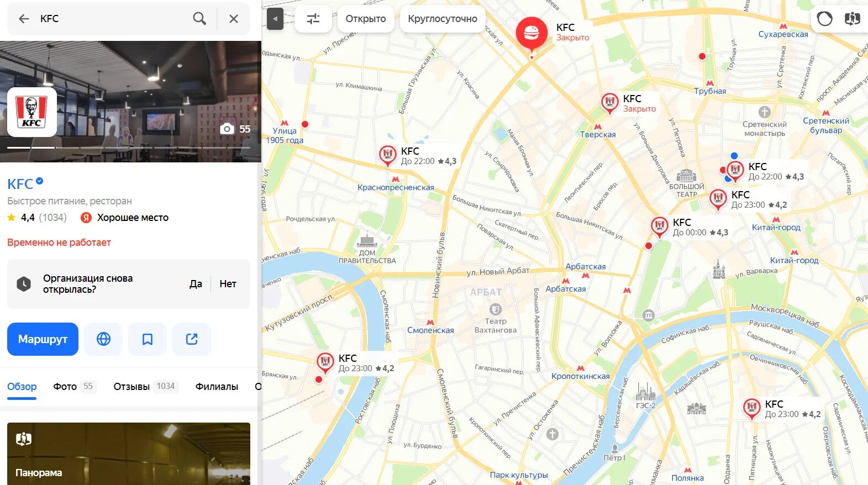868x485 pixels.
Task: Click the Сухаревская metro label
Action: coord(783,34)
